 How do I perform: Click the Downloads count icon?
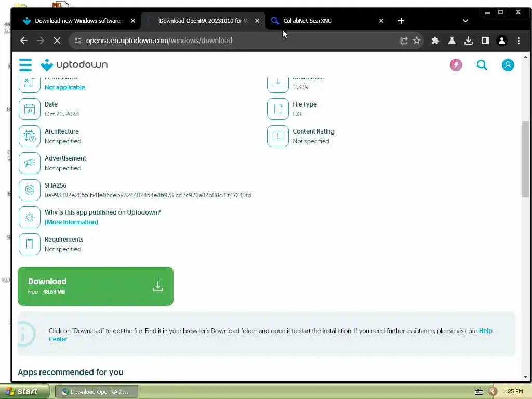278,84
